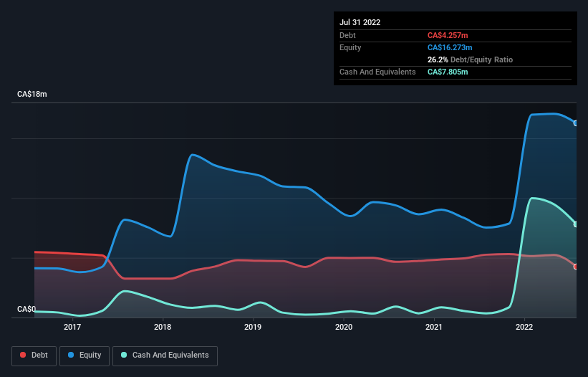Click the 2018 x-axis label
This screenshot has width=588, height=377.
coord(163,327)
